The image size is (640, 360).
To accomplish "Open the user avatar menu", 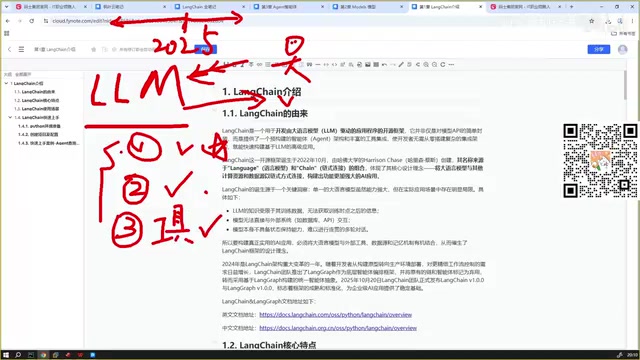I will click(622, 49).
